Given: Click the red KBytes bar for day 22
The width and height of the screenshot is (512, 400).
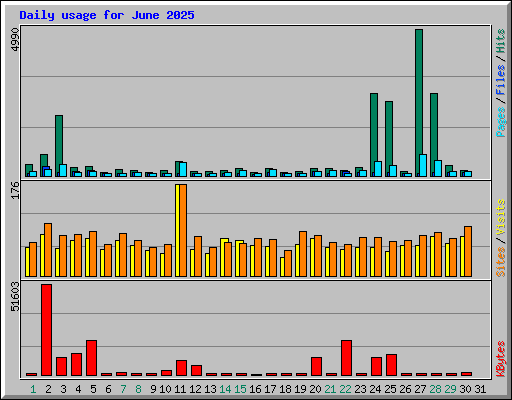Looking at the screenshot, I should point(346,358).
